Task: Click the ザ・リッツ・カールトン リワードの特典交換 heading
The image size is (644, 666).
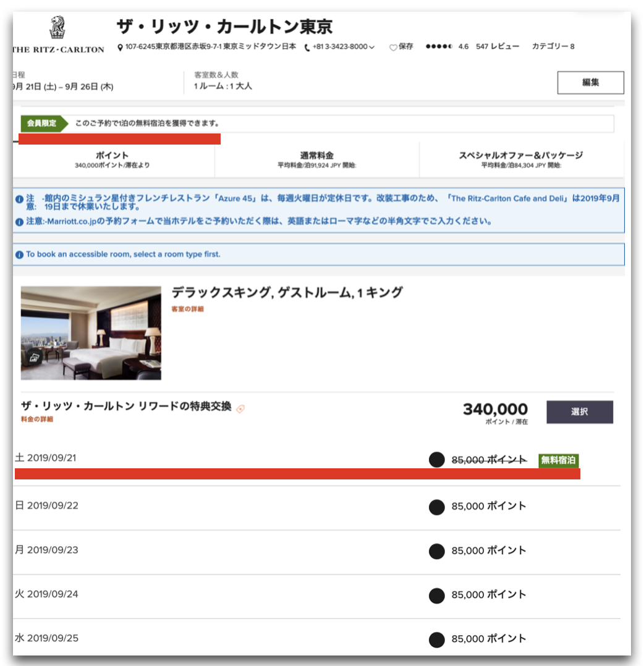Action: click(x=126, y=407)
